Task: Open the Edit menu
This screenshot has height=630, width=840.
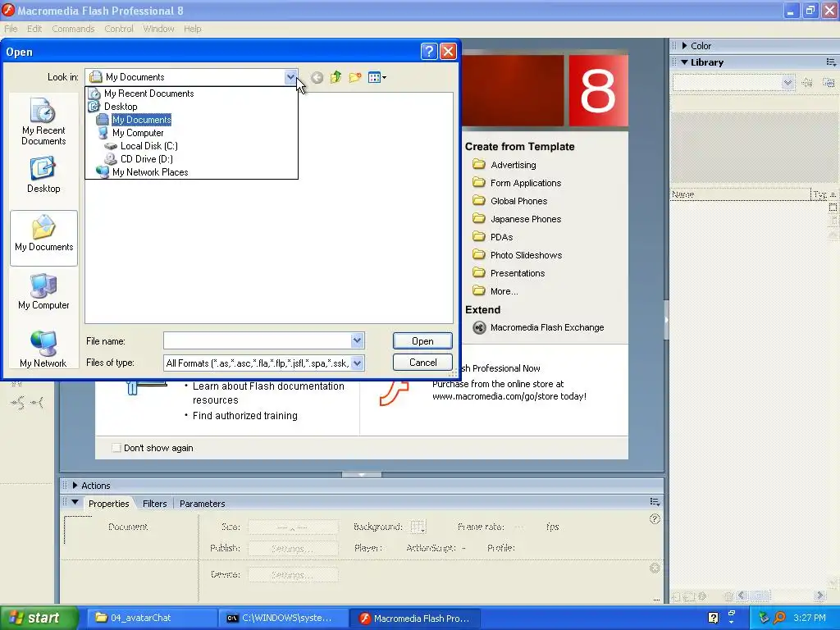Action: pyautogui.click(x=34, y=29)
